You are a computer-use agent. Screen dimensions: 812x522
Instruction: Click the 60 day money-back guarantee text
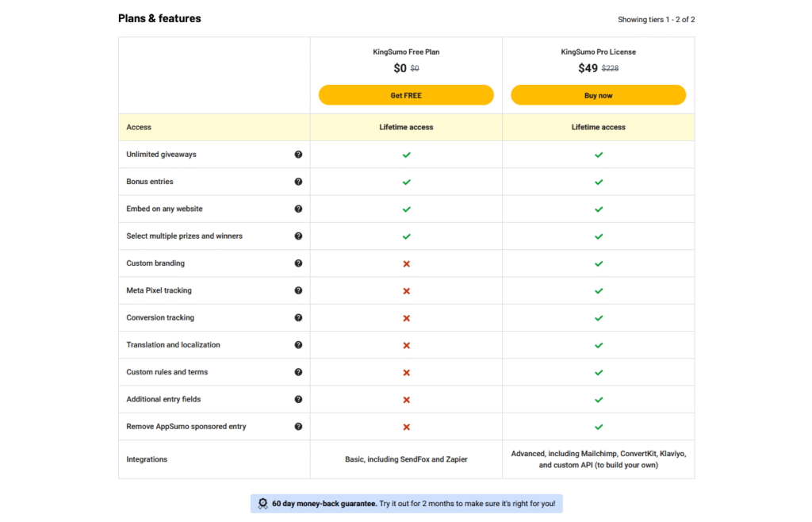324,503
